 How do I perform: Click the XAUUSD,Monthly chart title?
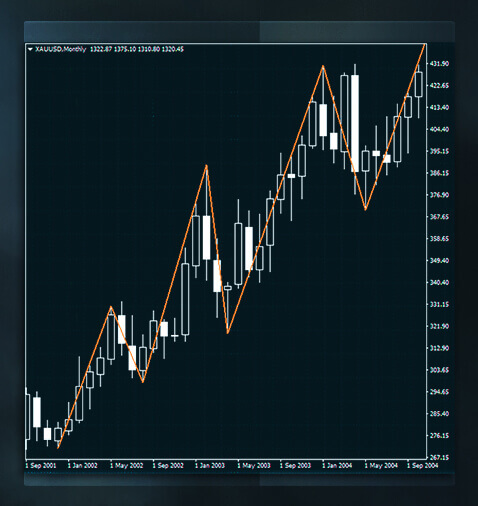(x=61, y=49)
